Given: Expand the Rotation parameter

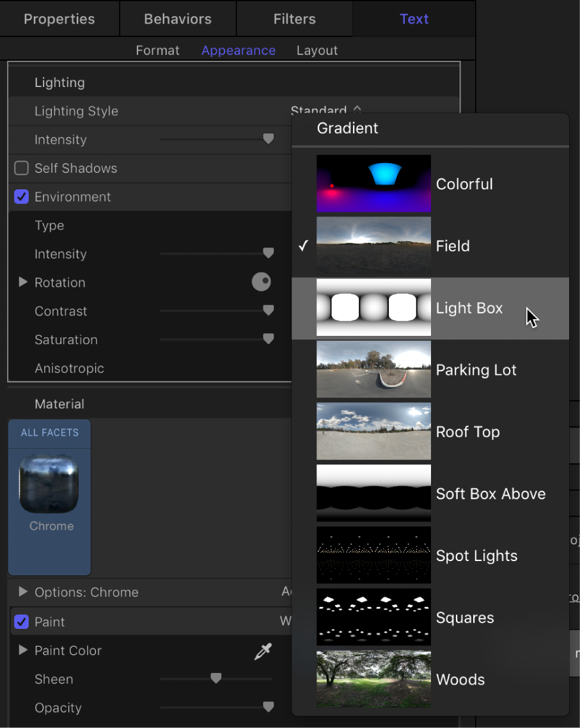Looking at the screenshot, I should pyautogui.click(x=23, y=282).
